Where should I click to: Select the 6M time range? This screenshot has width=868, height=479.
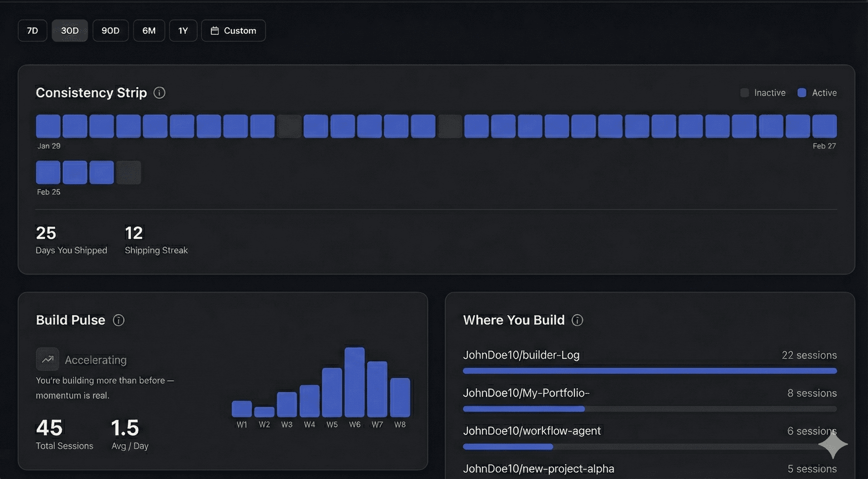coord(149,30)
